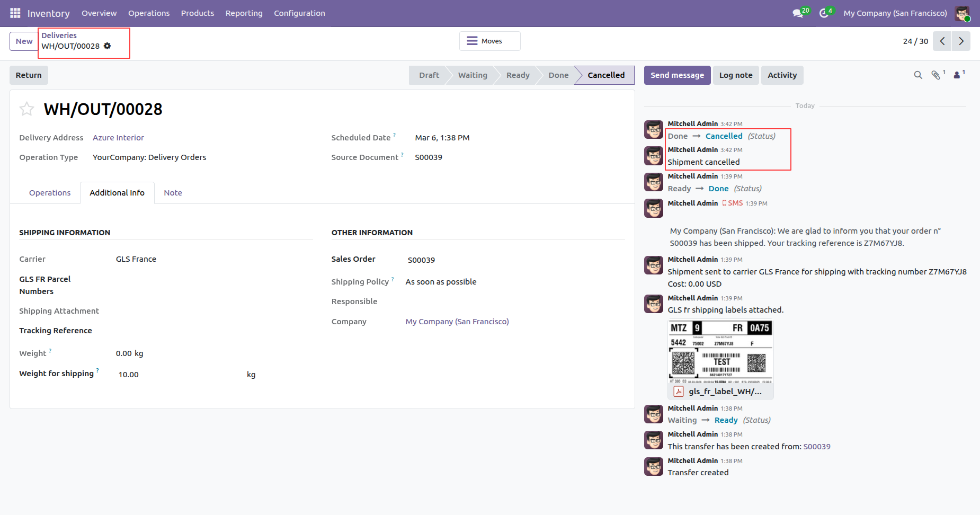
Task: Mark WH/OUT/00028 as favorite with star
Action: click(27, 109)
